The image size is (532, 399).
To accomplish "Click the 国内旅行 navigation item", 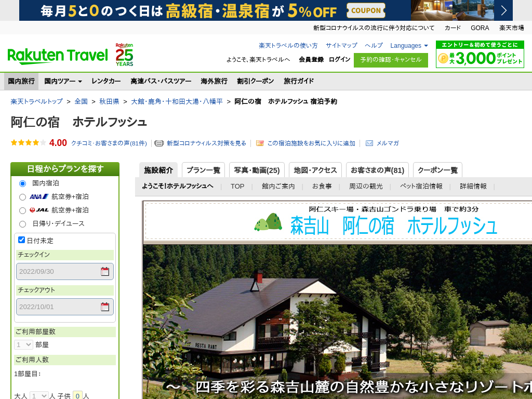I will (x=21, y=81).
